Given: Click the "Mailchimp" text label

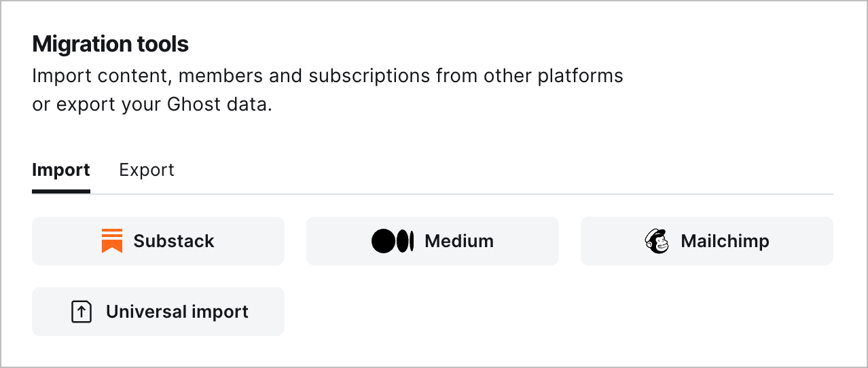Looking at the screenshot, I should tap(725, 241).
